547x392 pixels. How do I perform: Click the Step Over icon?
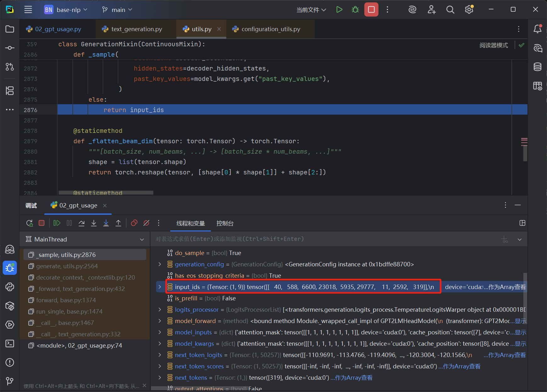pos(82,223)
